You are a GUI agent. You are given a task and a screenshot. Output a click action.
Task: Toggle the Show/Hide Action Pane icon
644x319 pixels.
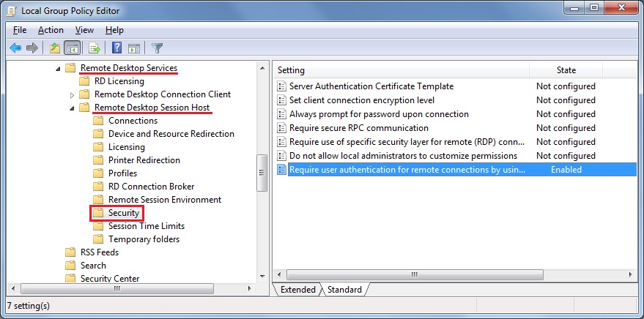coord(133,48)
